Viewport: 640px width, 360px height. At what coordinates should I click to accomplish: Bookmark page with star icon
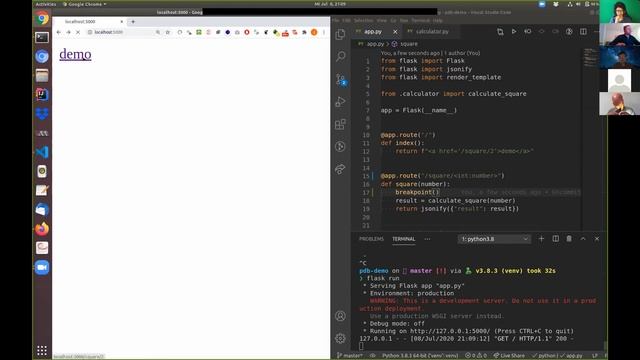point(167,32)
